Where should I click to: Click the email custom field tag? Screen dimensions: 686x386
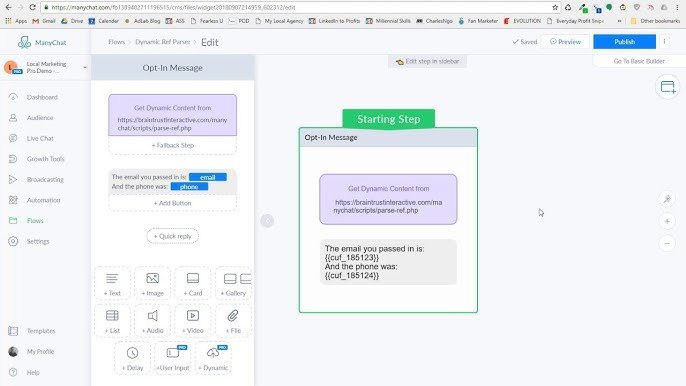(x=207, y=177)
